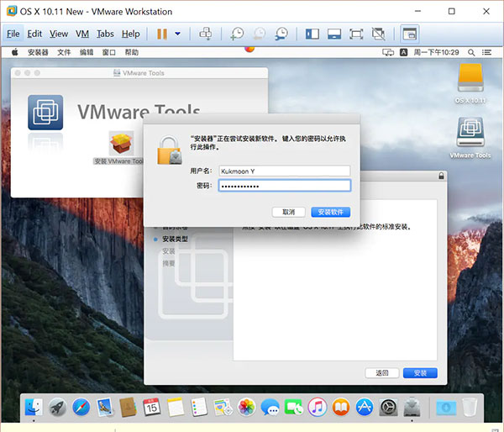Pause the virtual machine from the toolbar
Screen dimensions: 504x432
coord(162,34)
